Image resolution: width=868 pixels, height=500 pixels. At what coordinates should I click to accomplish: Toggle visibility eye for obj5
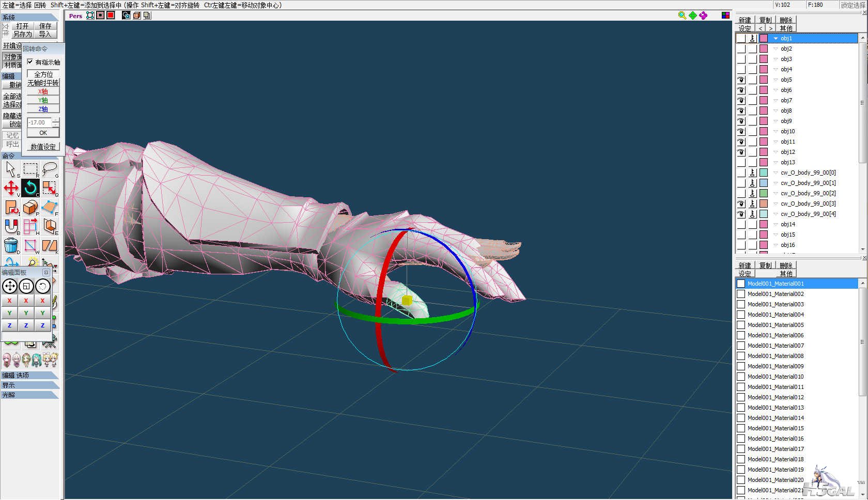point(741,80)
